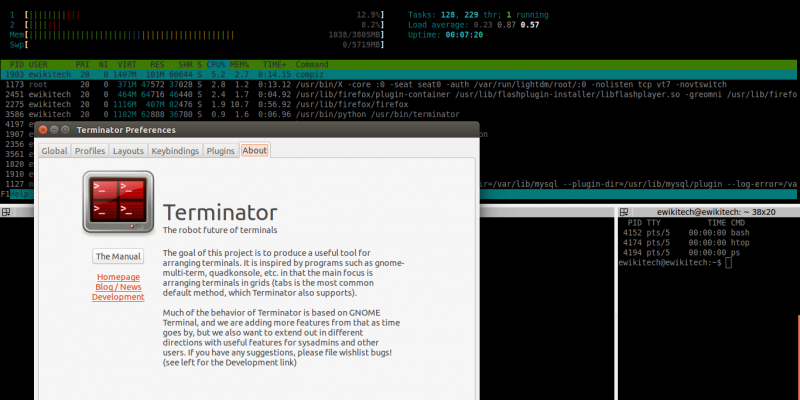Open The Manual button
Screen dimensions: 800x400
[x=118, y=256]
